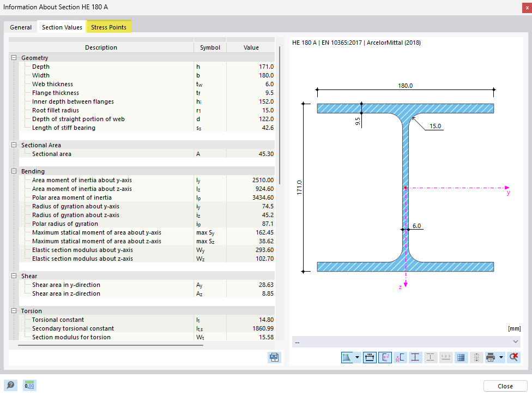Click the 180.0 width dimension in drawing
The height and width of the screenshot is (396, 532).
click(405, 86)
